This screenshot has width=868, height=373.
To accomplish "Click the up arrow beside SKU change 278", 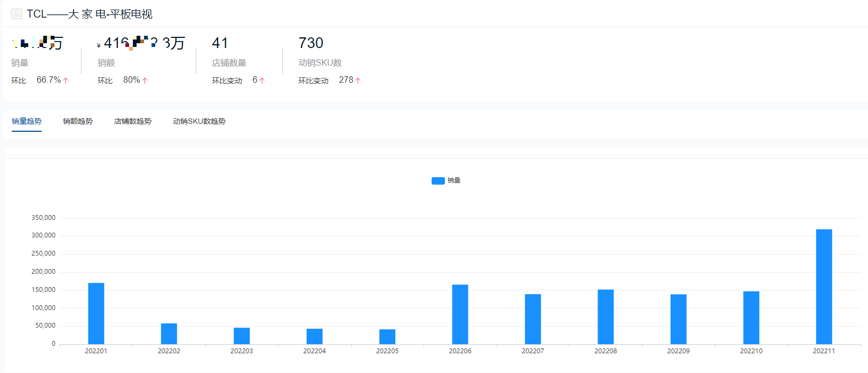I will [357, 81].
